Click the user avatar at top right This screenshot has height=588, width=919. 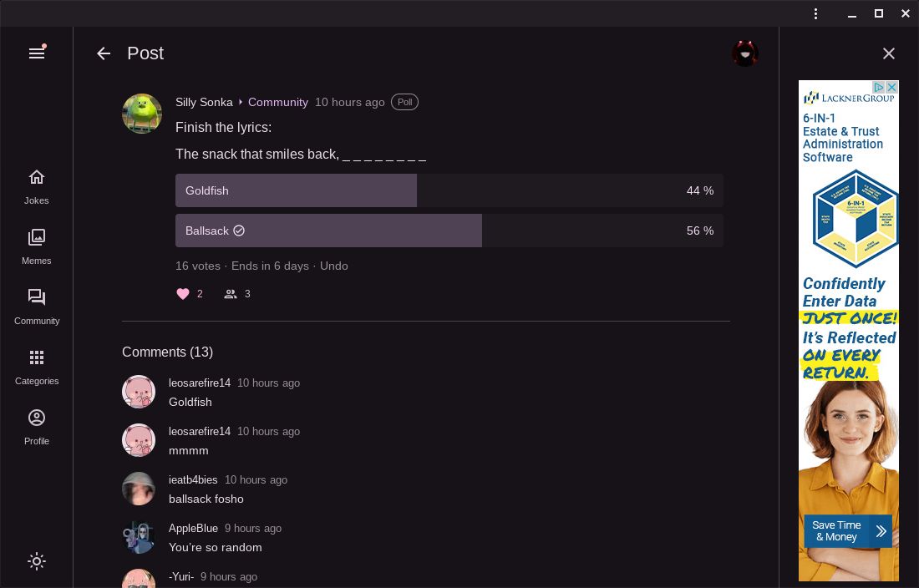[x=744, y=53]
